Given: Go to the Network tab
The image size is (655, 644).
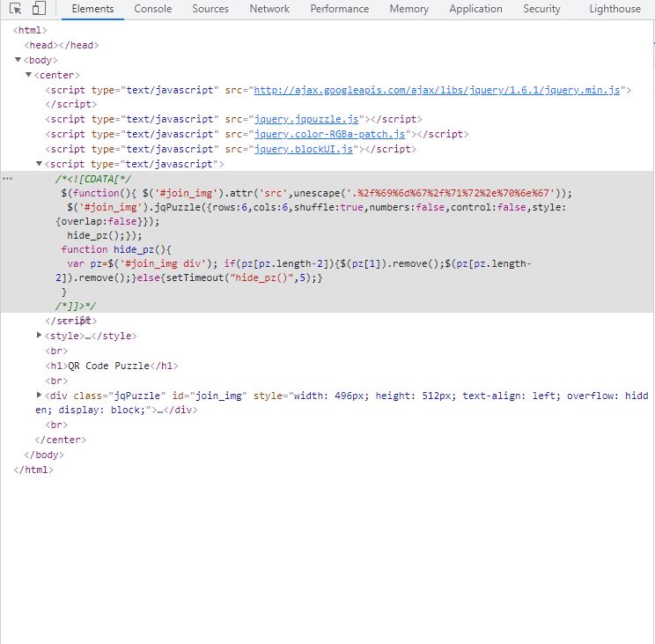Looking at the screenshot, I should tap(269, 9).
